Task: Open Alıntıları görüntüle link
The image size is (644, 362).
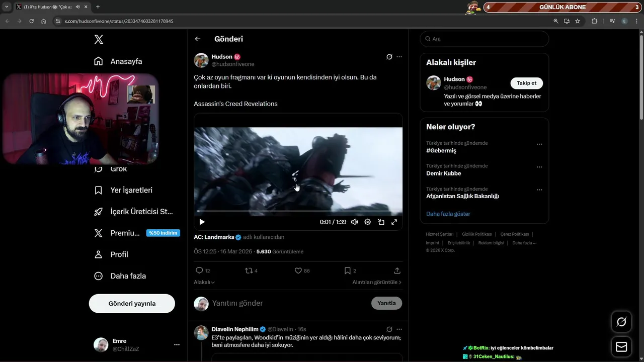Action: [x=377, y=283]
